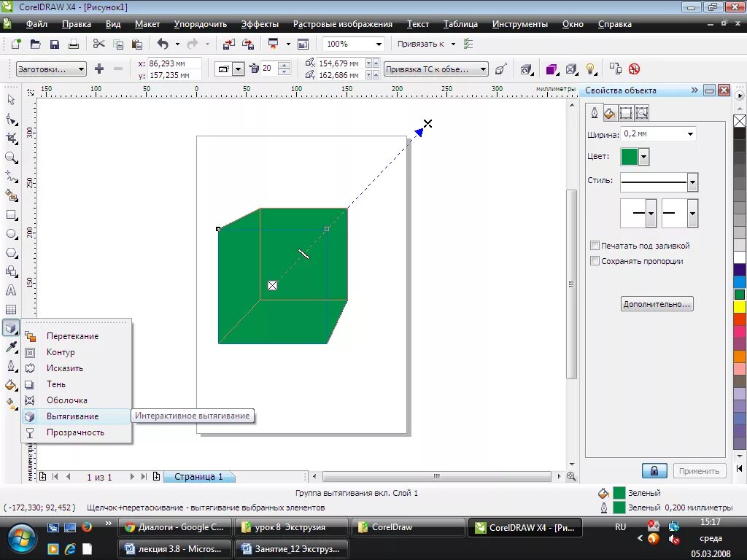The height and width of the screenshot is (560, 747).
Task: Select the Fill bucket tool
Action: 11,385
